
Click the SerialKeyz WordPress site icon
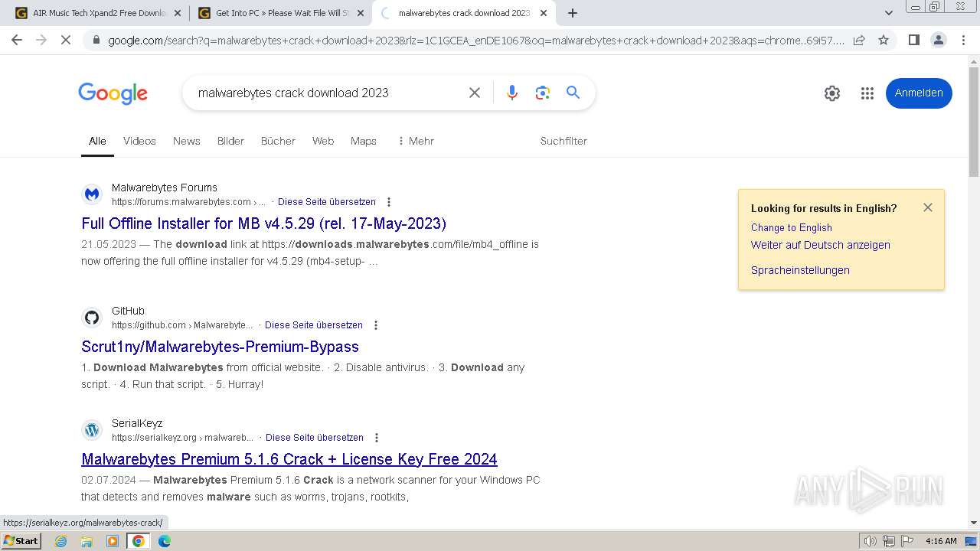(92, 430)
